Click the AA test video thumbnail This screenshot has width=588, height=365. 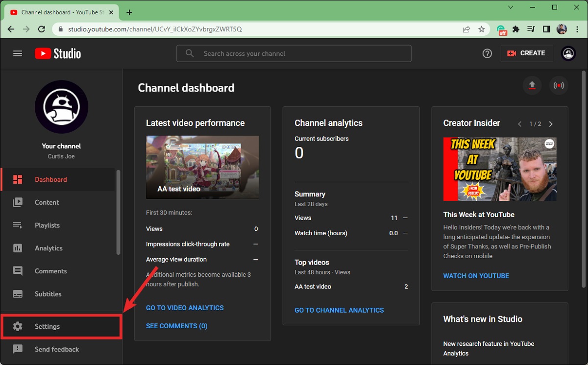click(202, 167)
